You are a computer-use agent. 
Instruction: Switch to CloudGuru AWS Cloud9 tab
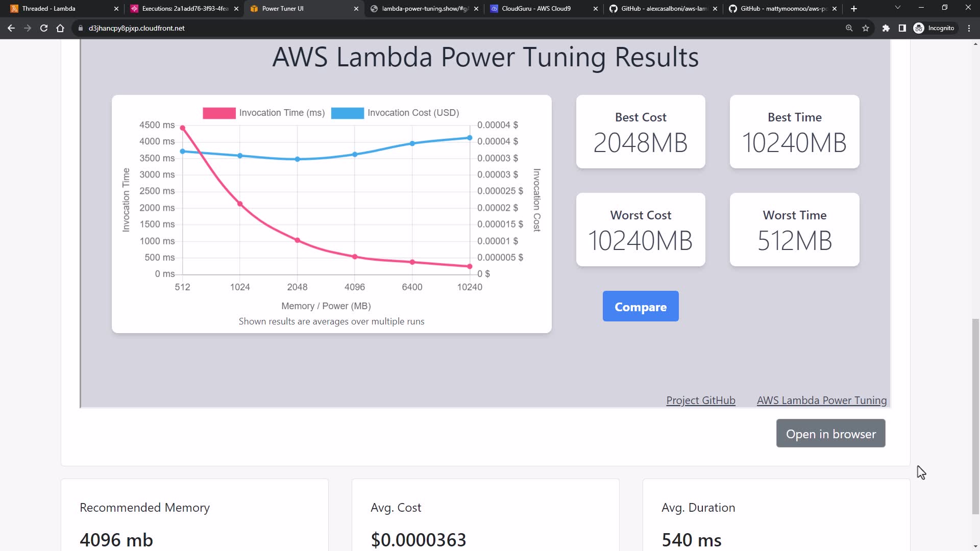[536, 9]
